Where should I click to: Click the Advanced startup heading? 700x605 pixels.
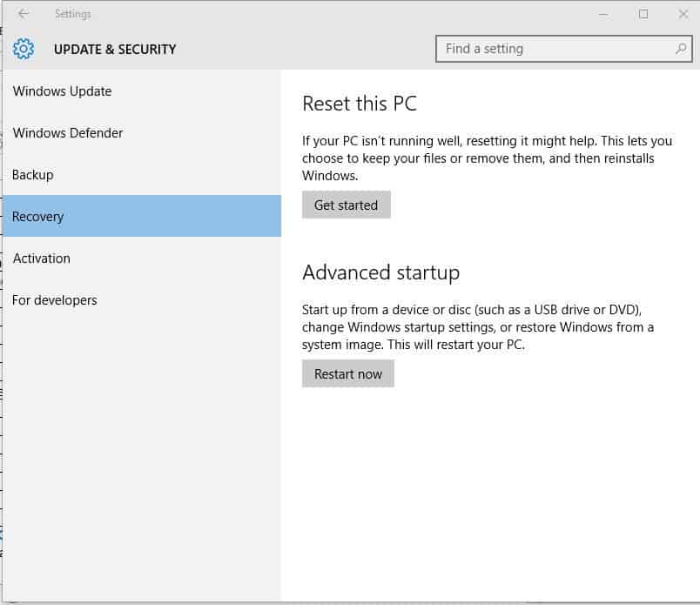point(380,272)
